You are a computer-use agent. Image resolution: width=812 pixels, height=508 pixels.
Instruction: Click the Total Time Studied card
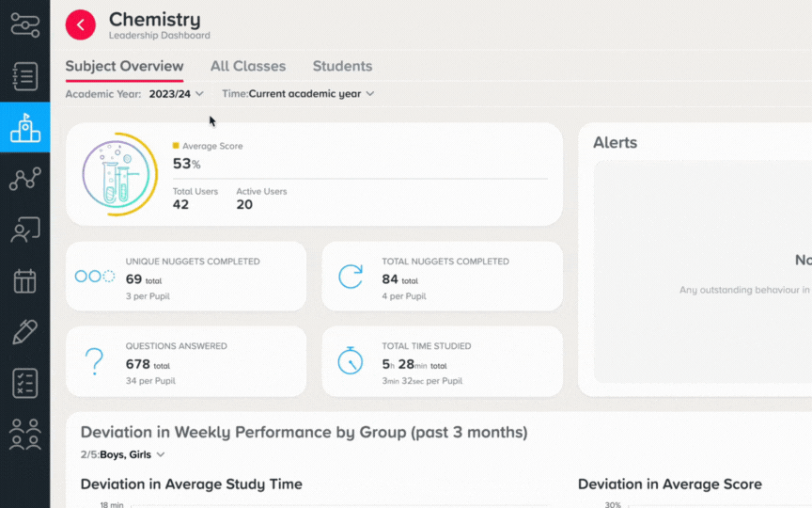[x=443, y=361]
